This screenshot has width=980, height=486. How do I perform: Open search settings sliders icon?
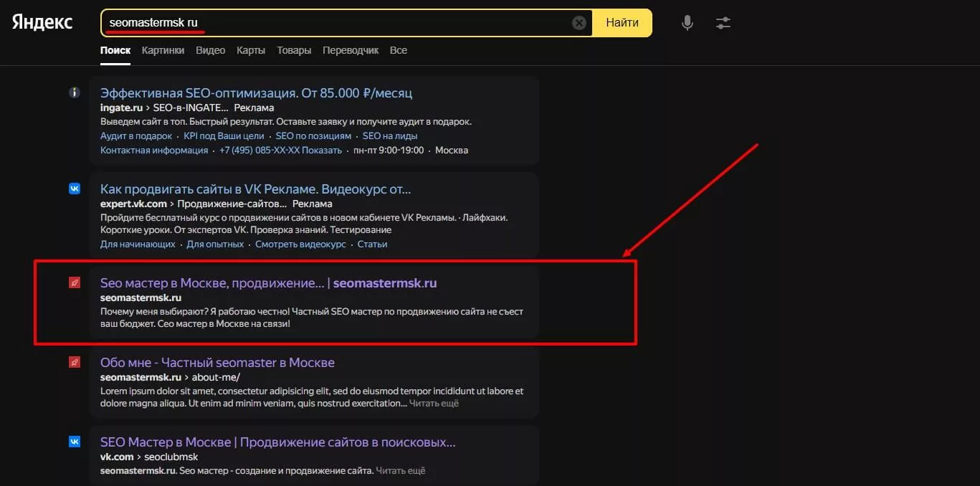point(723,23)
